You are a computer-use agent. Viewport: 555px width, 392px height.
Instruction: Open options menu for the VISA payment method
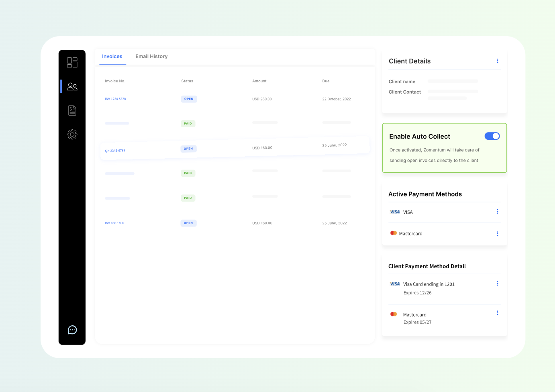click(497, 211)
